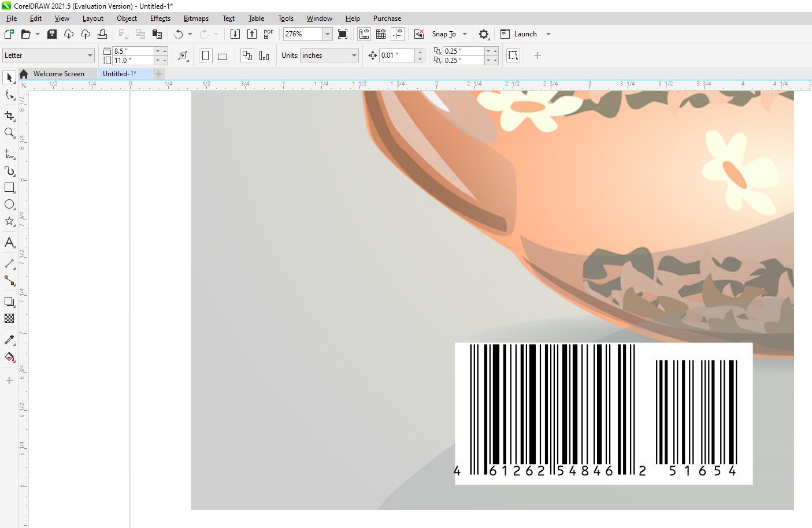The image size is (812, 528).
Task: Customize toolbox with plus button
Action: point(9,381)
